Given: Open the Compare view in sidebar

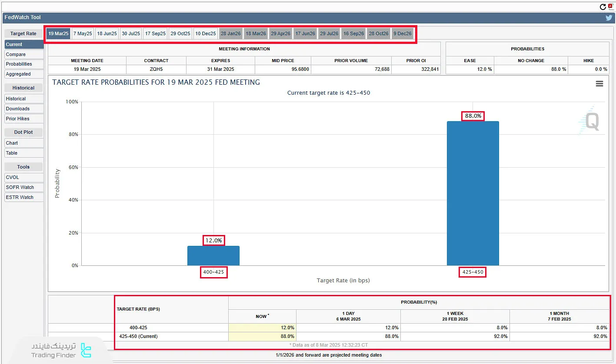Looking at the screenshot, I should tap(24, 54).
